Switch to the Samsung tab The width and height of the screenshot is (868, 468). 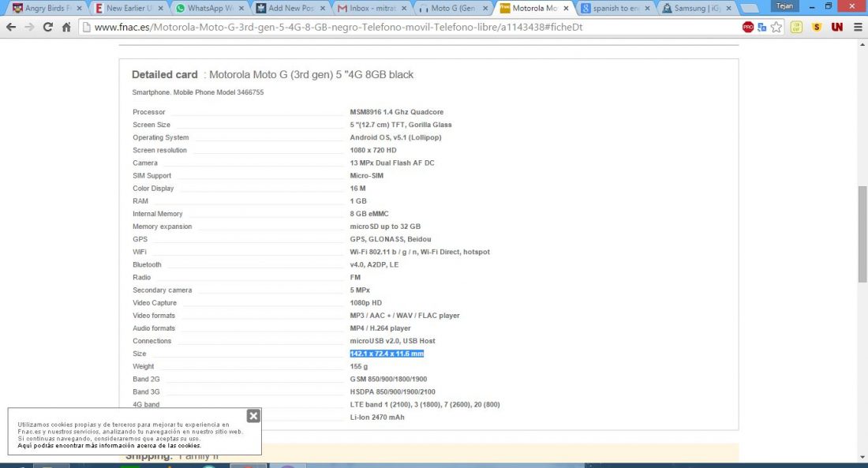tap(694, 9)
